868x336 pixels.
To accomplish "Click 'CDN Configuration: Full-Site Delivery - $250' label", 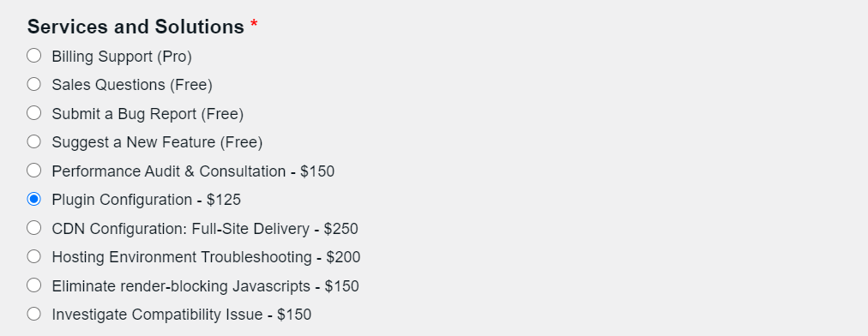I will 205,229.
